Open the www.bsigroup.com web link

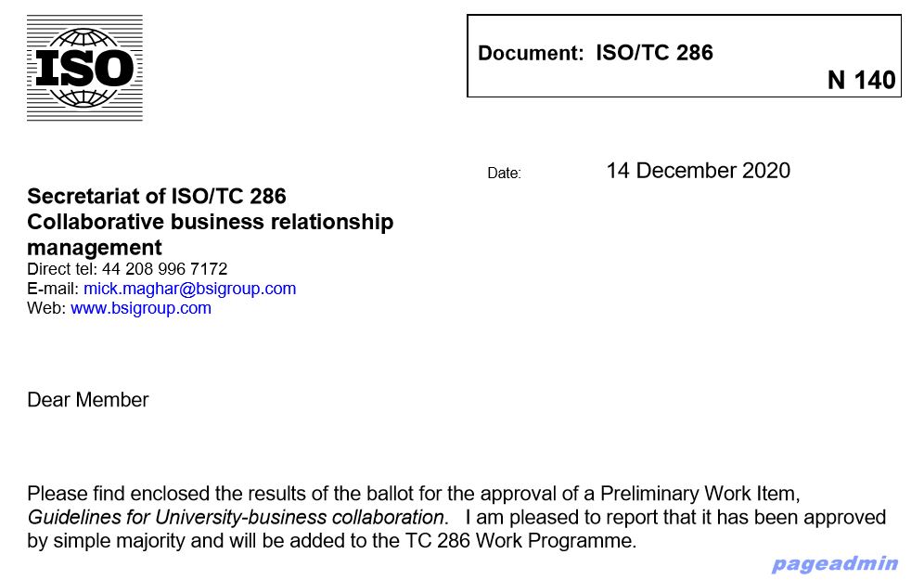141,308
